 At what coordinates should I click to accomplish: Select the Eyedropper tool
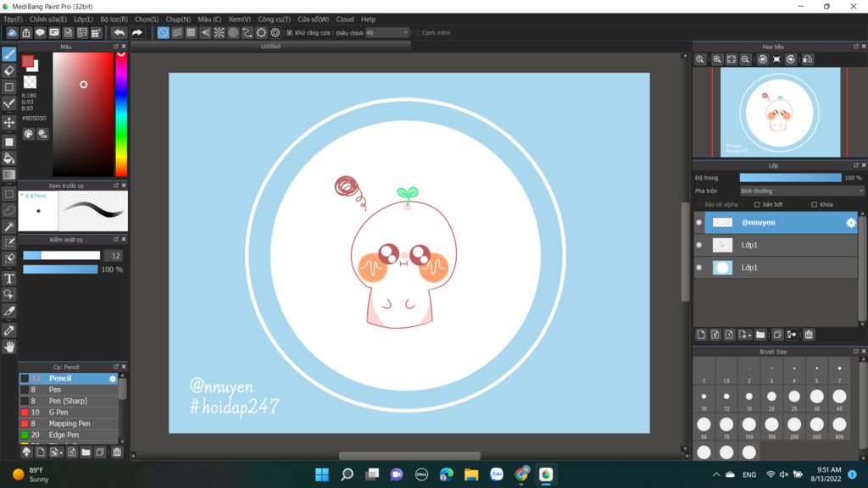coord(8,330)
